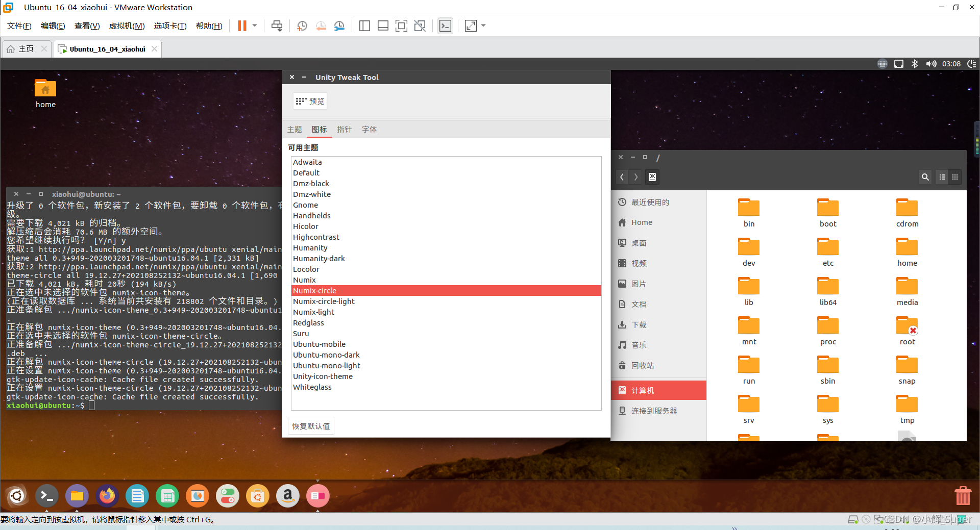This screenshot has width=980, height=530.
Task: Open the pause button dropdown arrow in VMware
Action: pos(255,26)
